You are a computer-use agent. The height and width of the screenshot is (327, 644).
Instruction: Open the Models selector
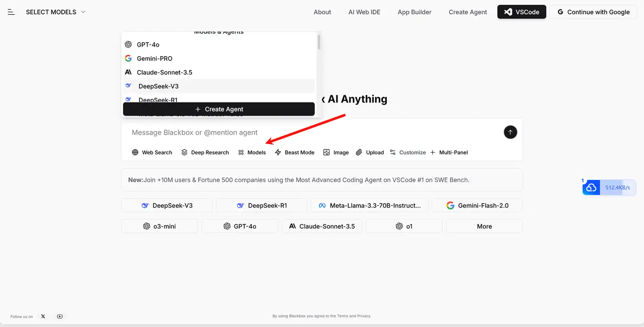point(252,153)
